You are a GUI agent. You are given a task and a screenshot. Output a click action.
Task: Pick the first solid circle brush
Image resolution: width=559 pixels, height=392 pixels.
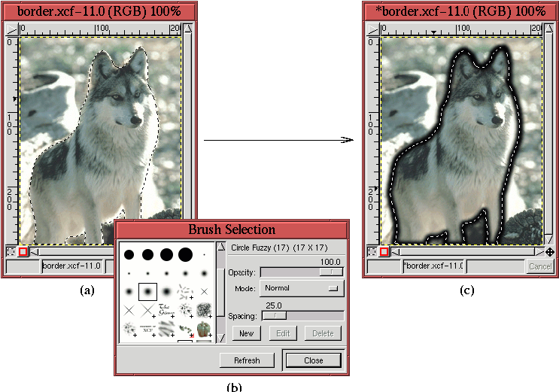coord(129,254)
